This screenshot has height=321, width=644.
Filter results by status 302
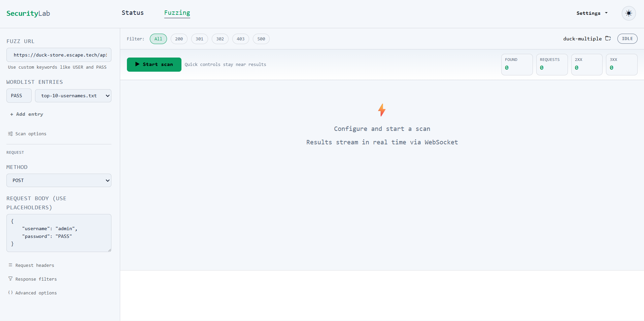220,39
